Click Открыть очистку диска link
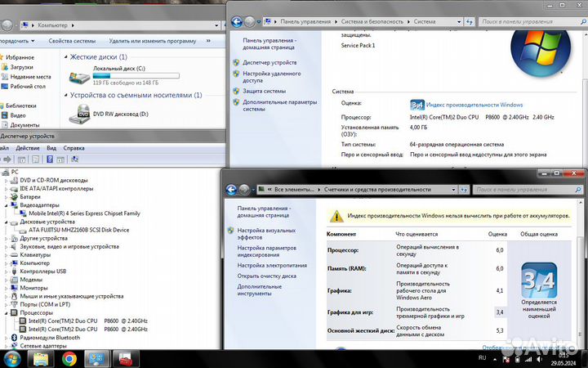Screen dimensions: 588x368 tap(266, 276)
